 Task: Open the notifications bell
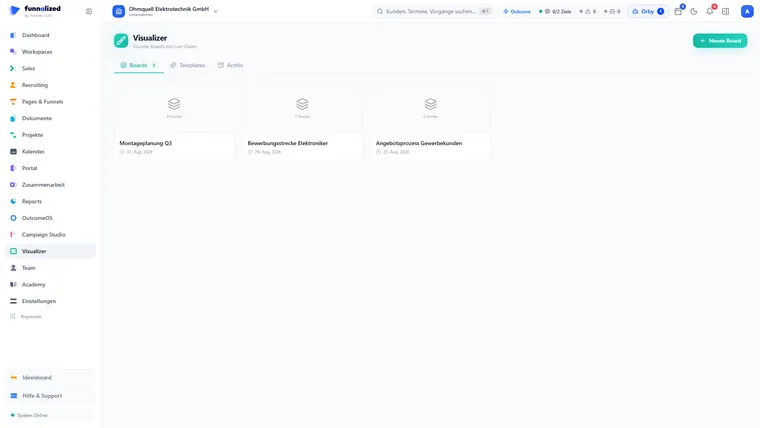point(710,11)
